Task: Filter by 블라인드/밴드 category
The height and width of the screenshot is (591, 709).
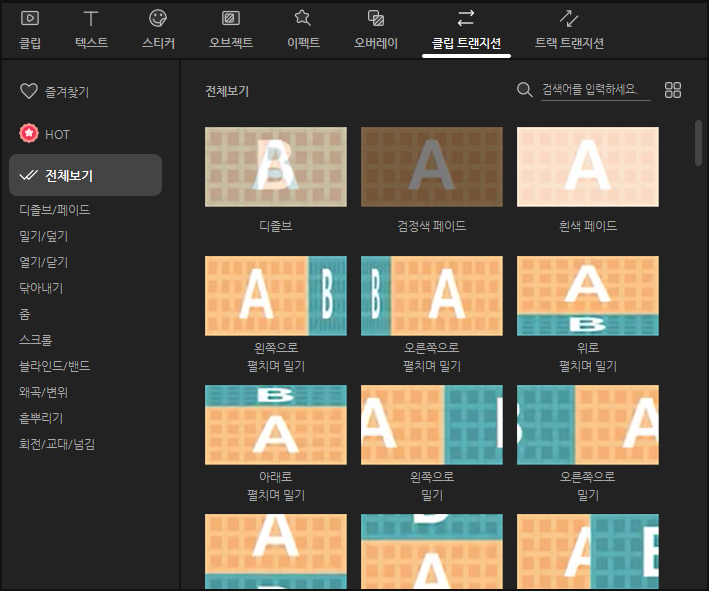Action: pyautogui.click(x=54, y=366)
